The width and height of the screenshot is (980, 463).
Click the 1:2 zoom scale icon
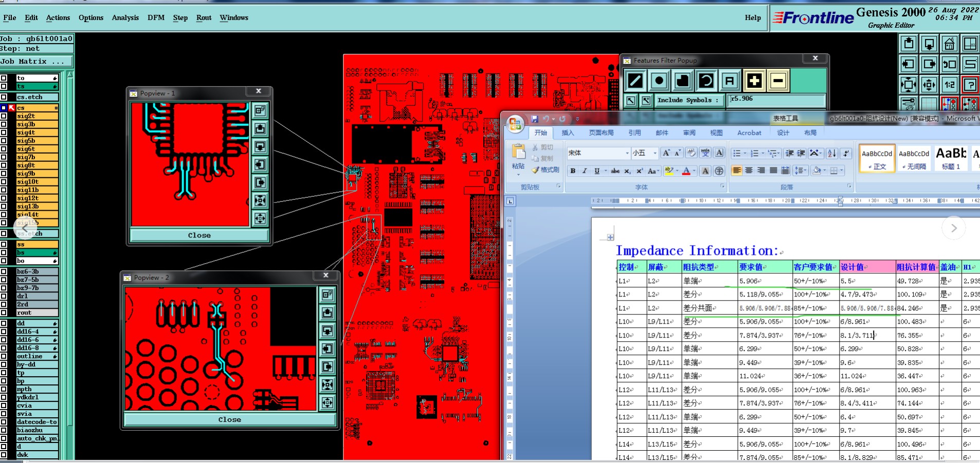pyautogui.click(x=949, y=84)
